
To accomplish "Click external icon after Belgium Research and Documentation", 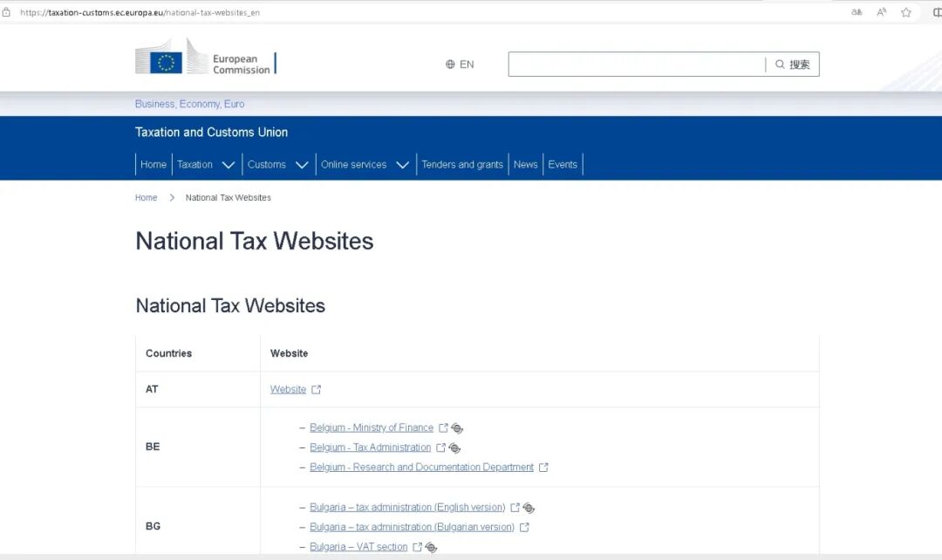I will (x=543, y=468).
